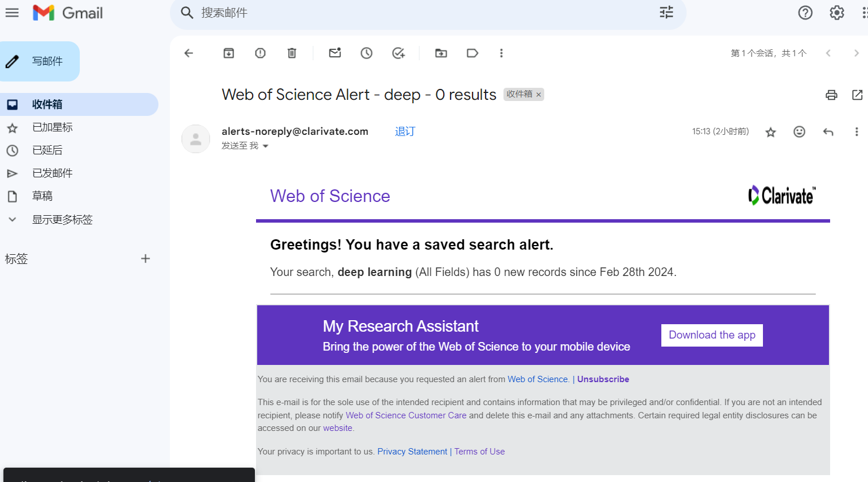Reply to the email
The image size is (868, 482).
tap(828, 132)
